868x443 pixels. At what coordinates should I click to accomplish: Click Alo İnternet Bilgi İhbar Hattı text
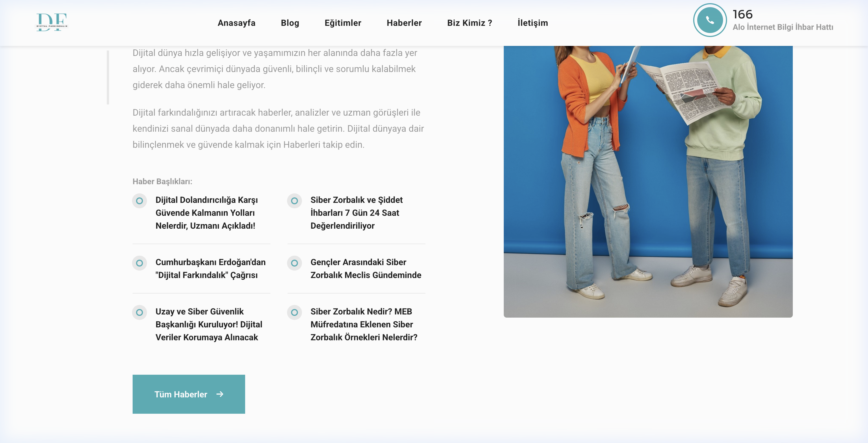[x=783, y=27]
